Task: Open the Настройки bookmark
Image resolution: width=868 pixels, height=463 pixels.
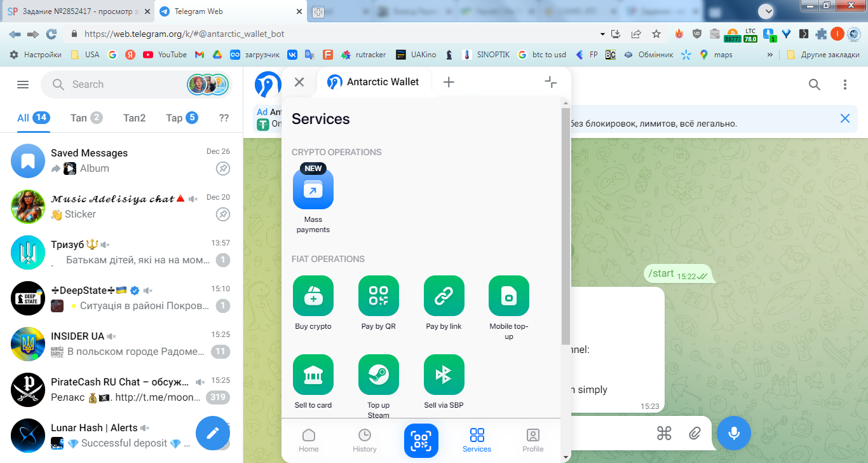Action: coord(36,55)
